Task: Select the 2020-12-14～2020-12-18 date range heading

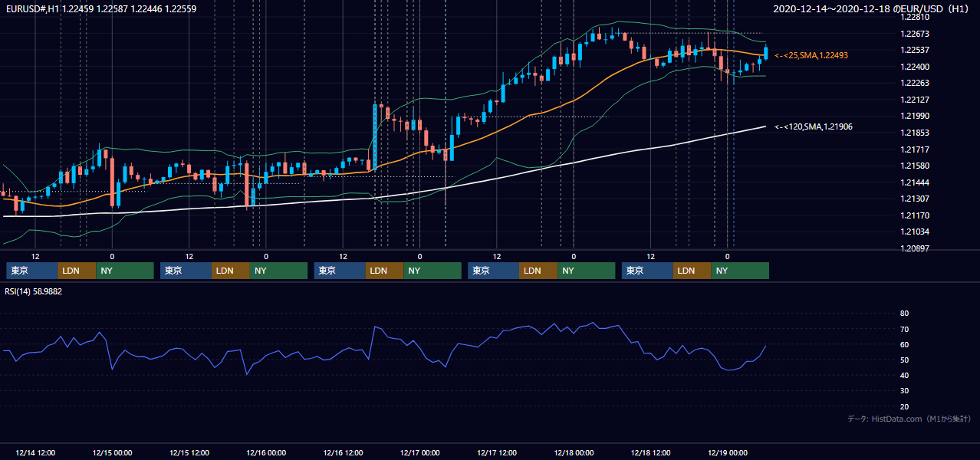Action: (x=870, y=9)
